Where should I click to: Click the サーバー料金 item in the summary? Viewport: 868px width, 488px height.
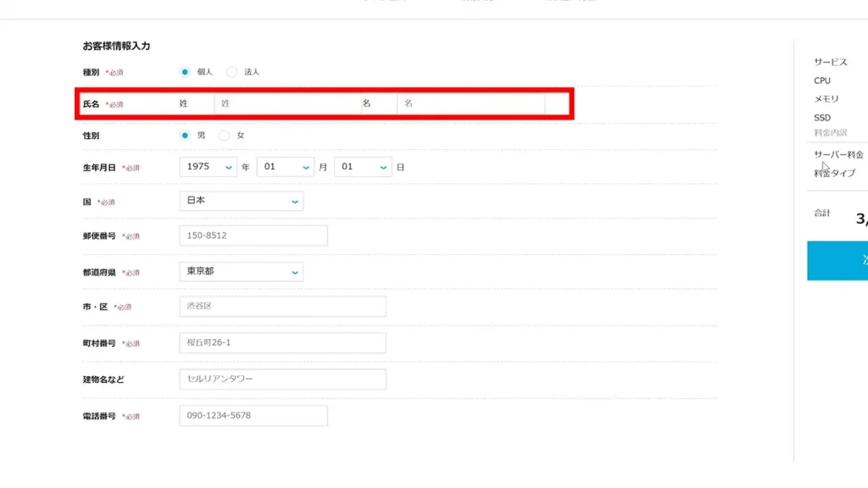[838, 154]
